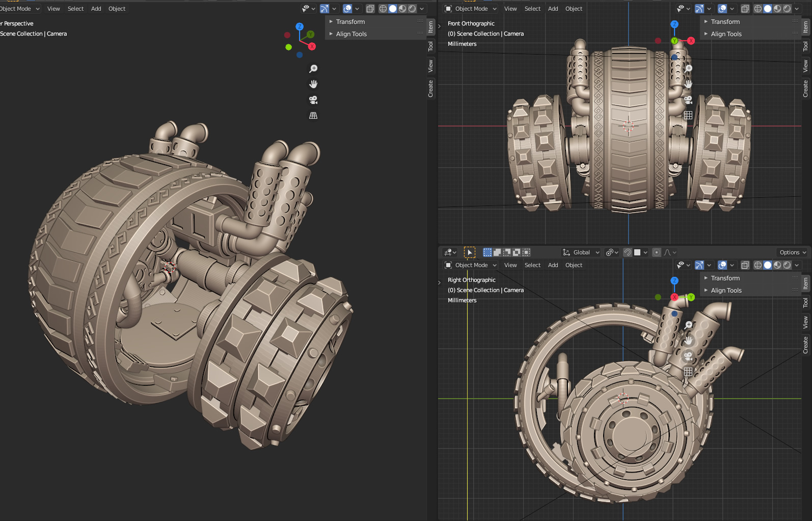Click zoom magnifier icon in perspective viewport
The height and width of the screenshot is (521, 812).
[313, 69]
